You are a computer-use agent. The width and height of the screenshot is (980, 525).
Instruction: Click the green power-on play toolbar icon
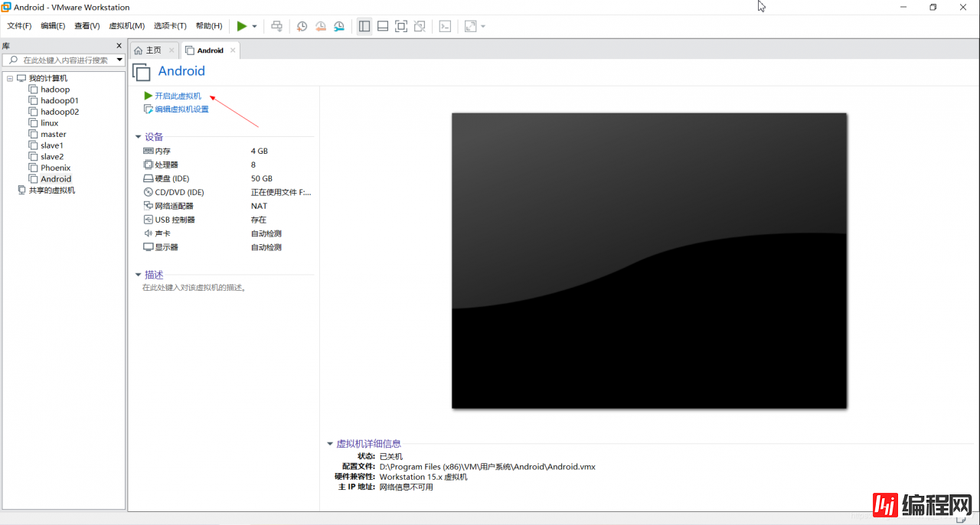tap(242, 26)
